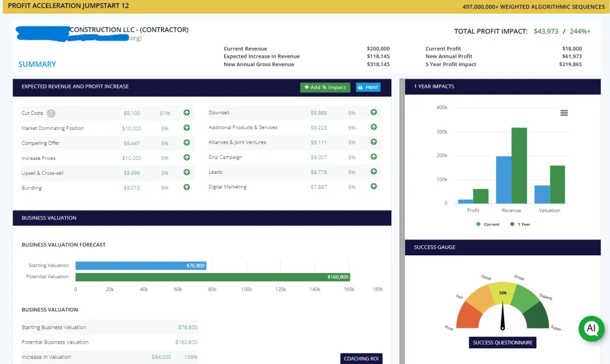Click the up-arrow icon beside Increase Prices
This screenshot has width=610, height=364.
pos(187,157)
